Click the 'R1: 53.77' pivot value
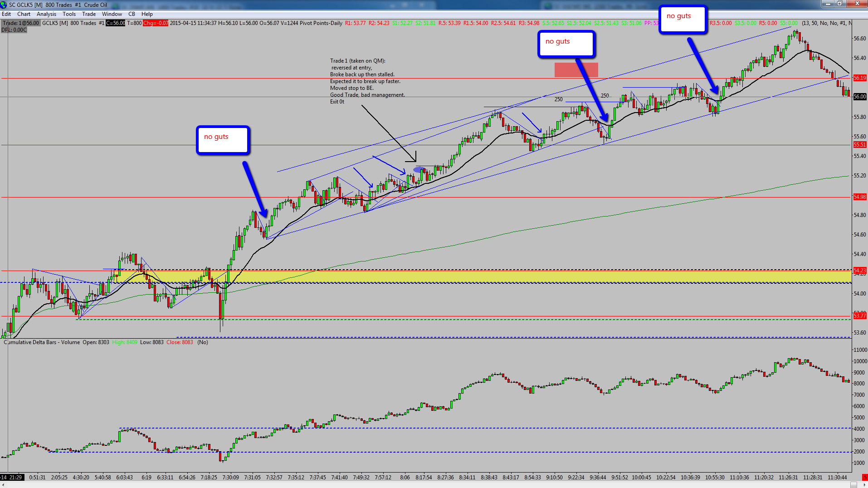This screenshot has height=488, width=868. [355, 23]
